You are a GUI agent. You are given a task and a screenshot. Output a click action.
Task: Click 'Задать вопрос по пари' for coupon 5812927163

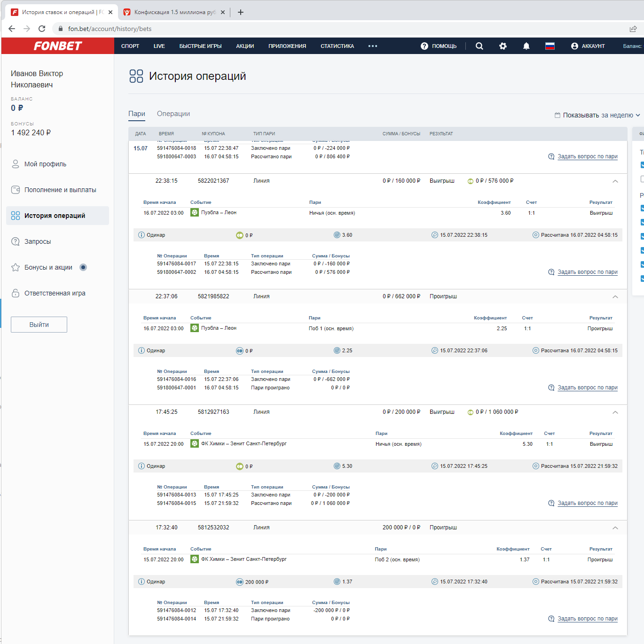[x=587, y=503]
